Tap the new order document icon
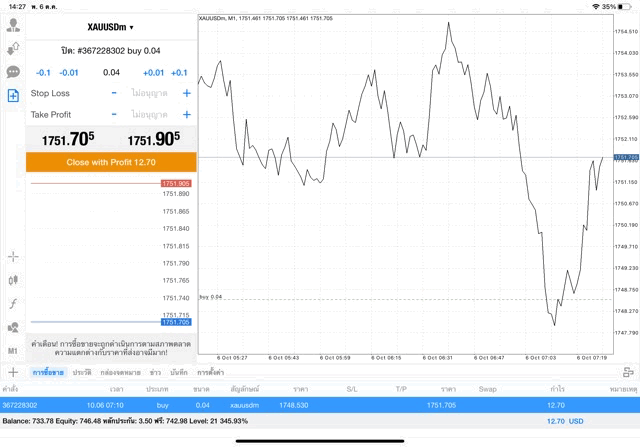Screen dimensions: 640x447 [x=13, y=96]
